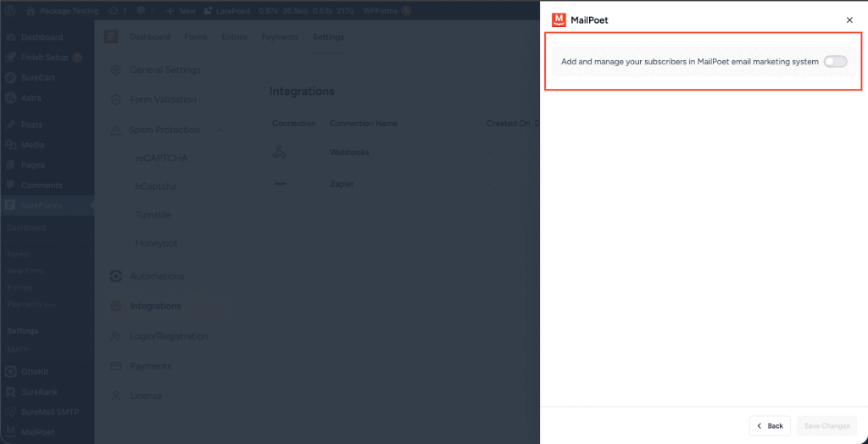This screenshot has height=444, width=868.
Task: Open Form Validation section
Action: pyautogui.click(x=165, y=100)
